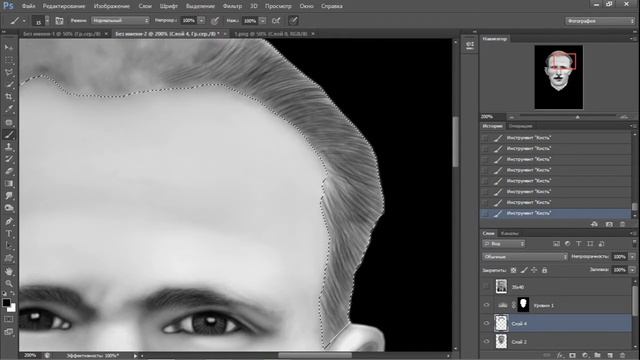Viewport: 640px width, 360px height.
Task: Select the Clone Stamp tool
Action: 9,147
